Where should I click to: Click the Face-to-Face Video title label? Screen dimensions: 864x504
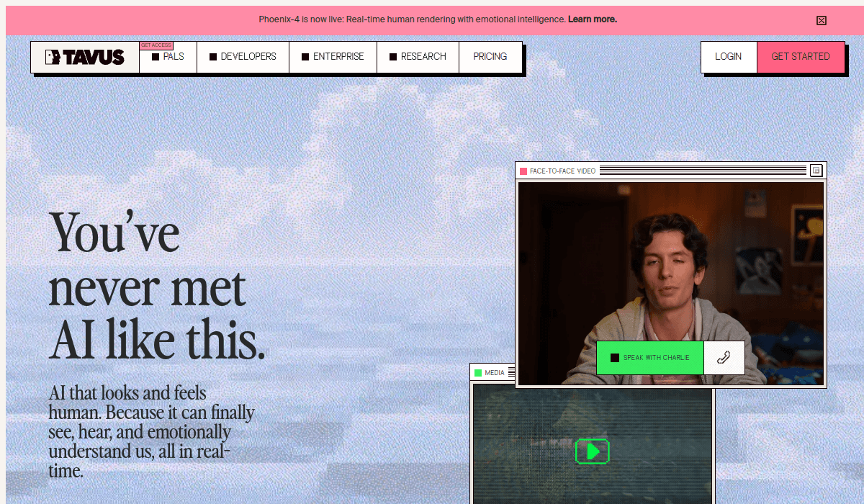[563, 171]
